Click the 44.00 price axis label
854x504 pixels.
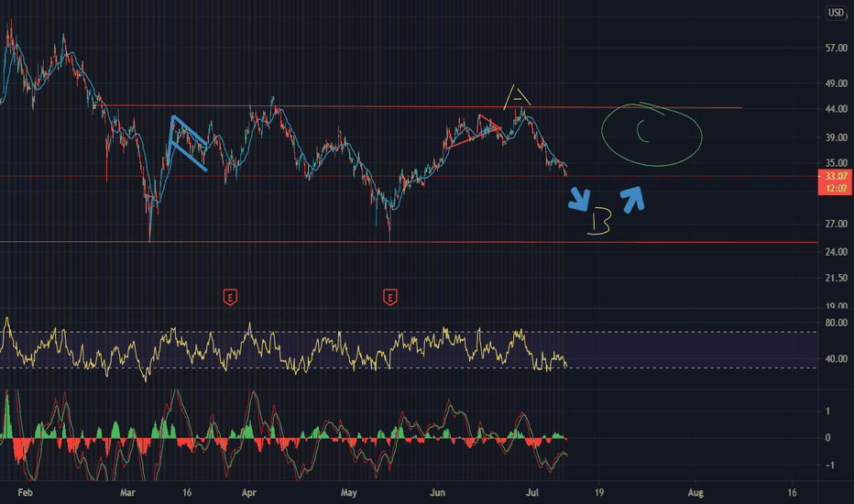pyautogui.click(x=836, y=109)
